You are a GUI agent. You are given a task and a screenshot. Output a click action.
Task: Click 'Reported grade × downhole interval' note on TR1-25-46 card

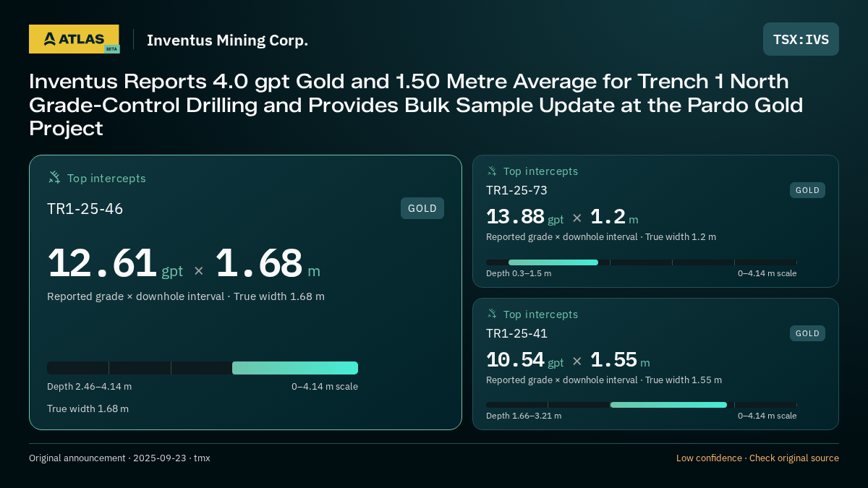[x=186, y=296]
